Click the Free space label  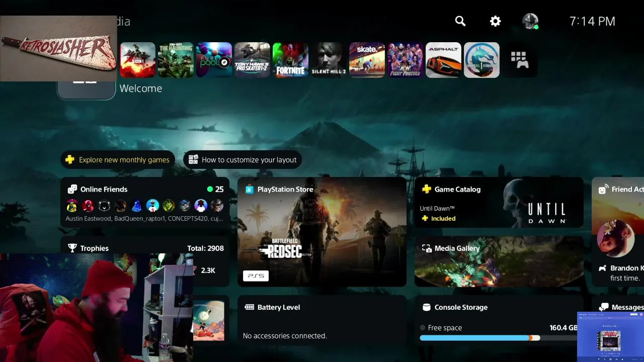445,327
